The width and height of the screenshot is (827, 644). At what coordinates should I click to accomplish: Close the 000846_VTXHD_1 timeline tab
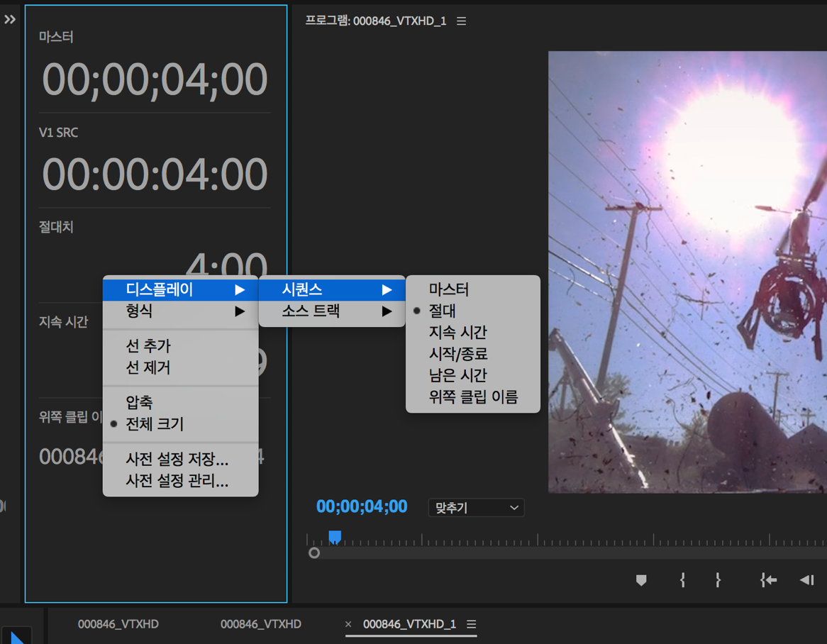click(348, 624)
